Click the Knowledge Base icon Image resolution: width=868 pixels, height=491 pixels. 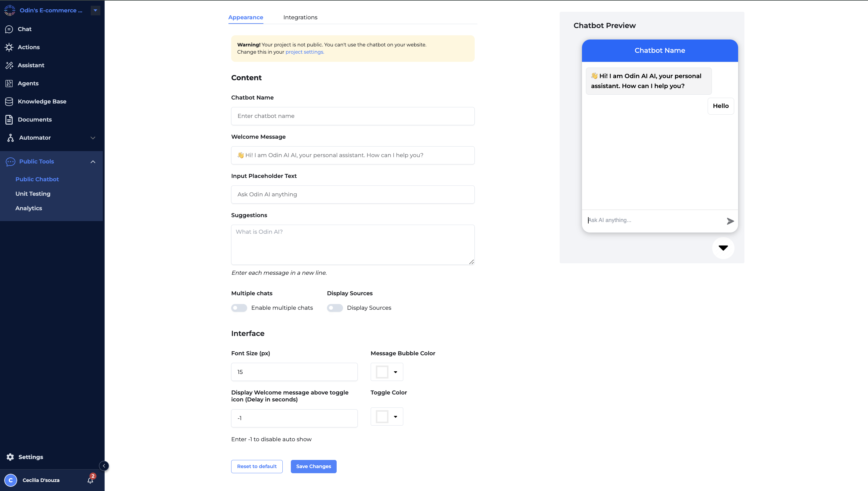[x=10, y=101]
